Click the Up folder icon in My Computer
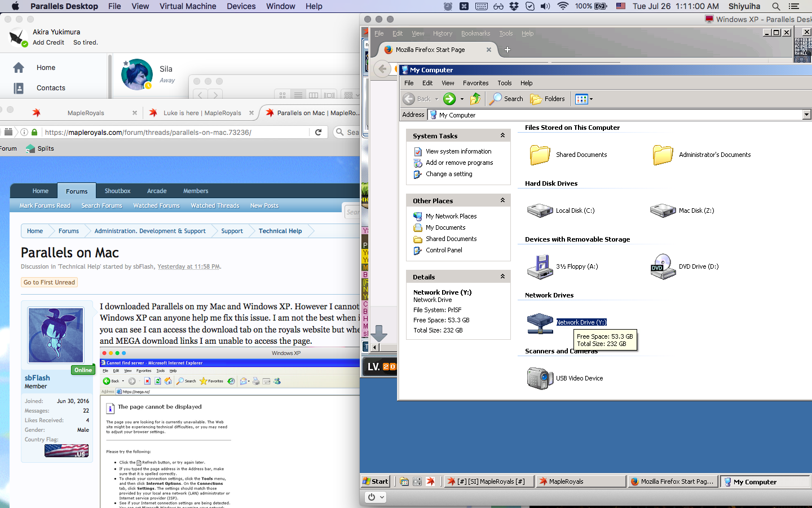 [475, 99]
